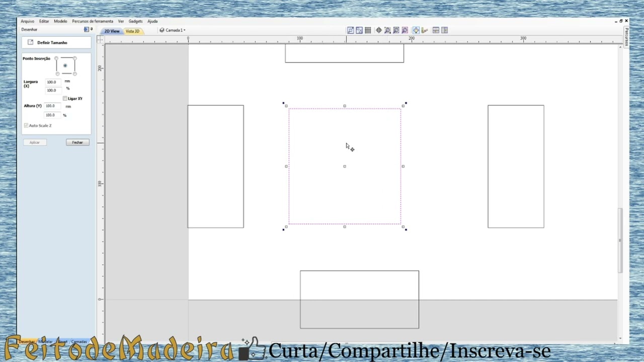Click the selected square's right middle handle
Screen dimensions: 644x362
(403, 166)
